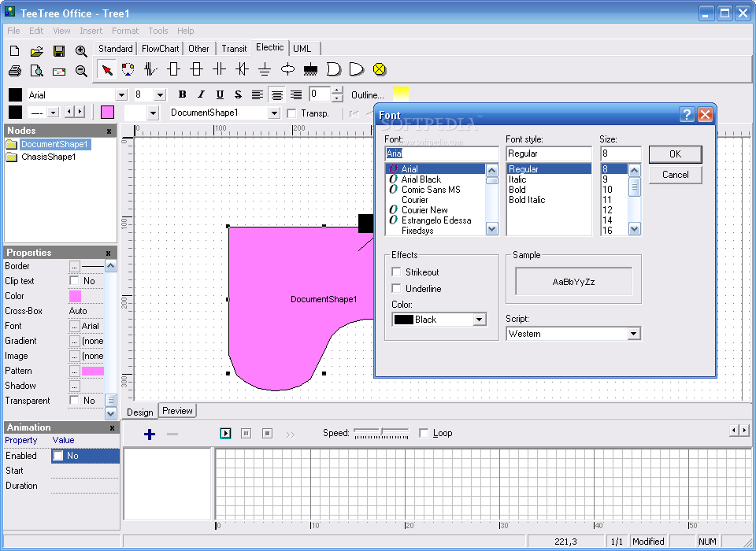Open the Gradient property ellipsis button
The height and width of the screenshot is (551, 756).
(74, 342)
